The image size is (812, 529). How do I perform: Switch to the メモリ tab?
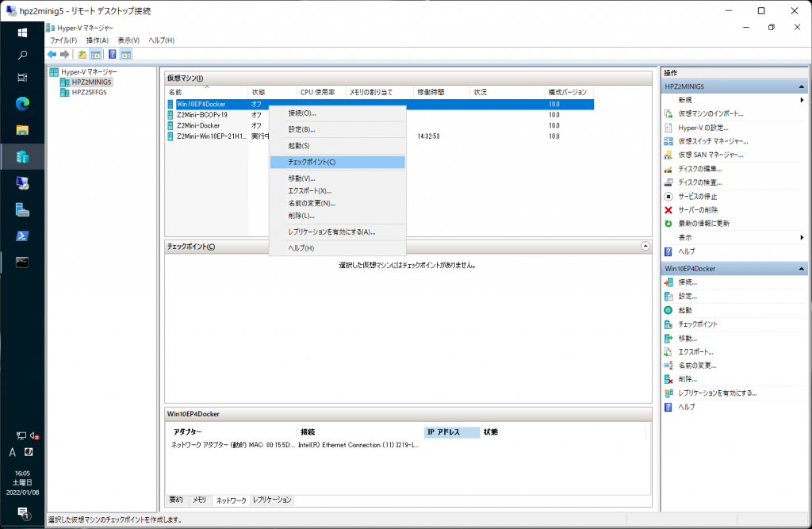tap(199, 500)
